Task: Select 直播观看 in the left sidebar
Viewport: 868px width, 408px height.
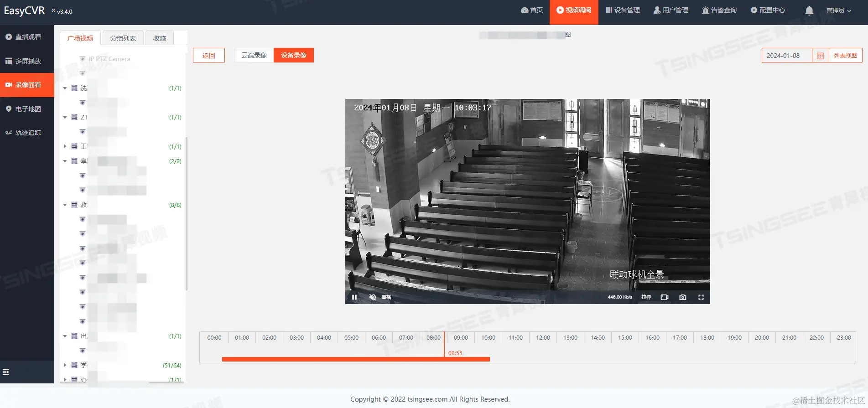Action: point(27,37)
